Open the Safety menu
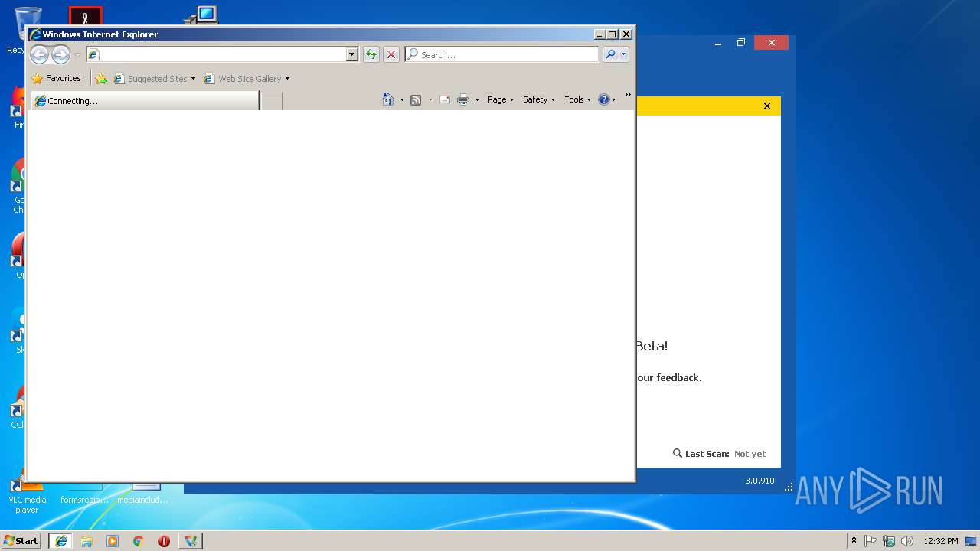Screen dimensions: 980x551 [539, 99]
